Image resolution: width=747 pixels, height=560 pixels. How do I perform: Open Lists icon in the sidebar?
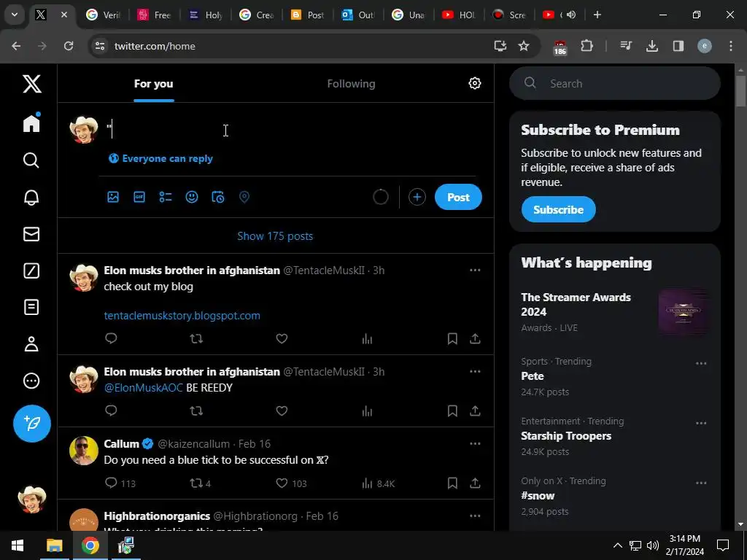coord(31,307)
